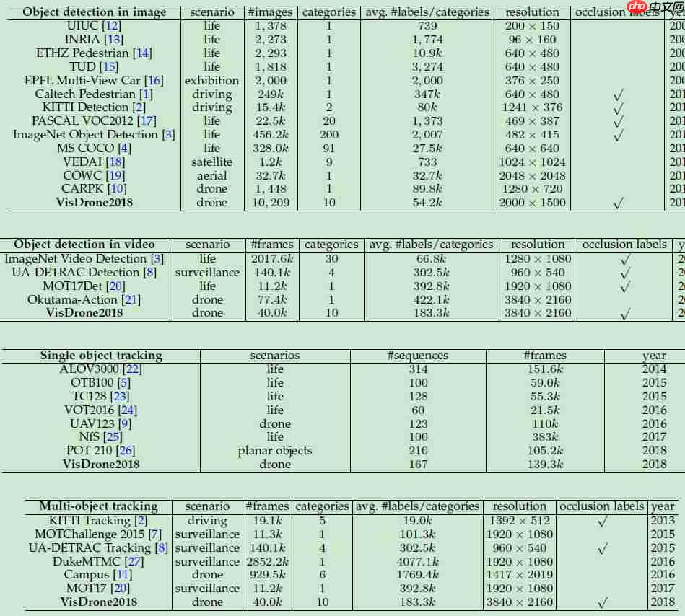Click reference [21] beside Okutama-Action
The width and height of the screenshot is (685, 616).
131,300
